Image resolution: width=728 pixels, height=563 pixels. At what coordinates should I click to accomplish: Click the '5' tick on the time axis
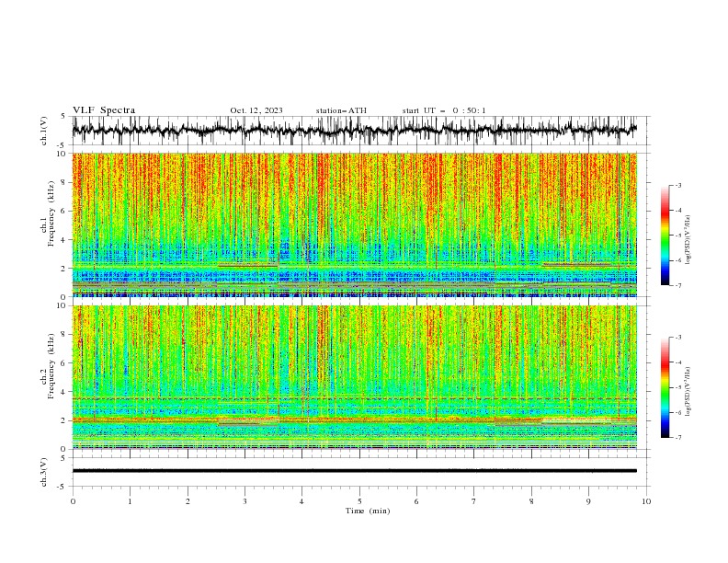(x=359, y=501)
